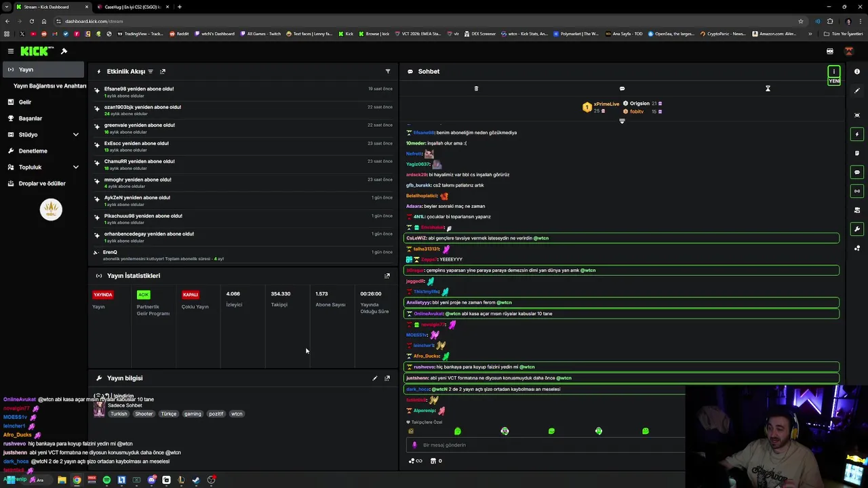Go to Başarılar in the sidebar
This screenshot has width=868, height=488.
[43, 118]
